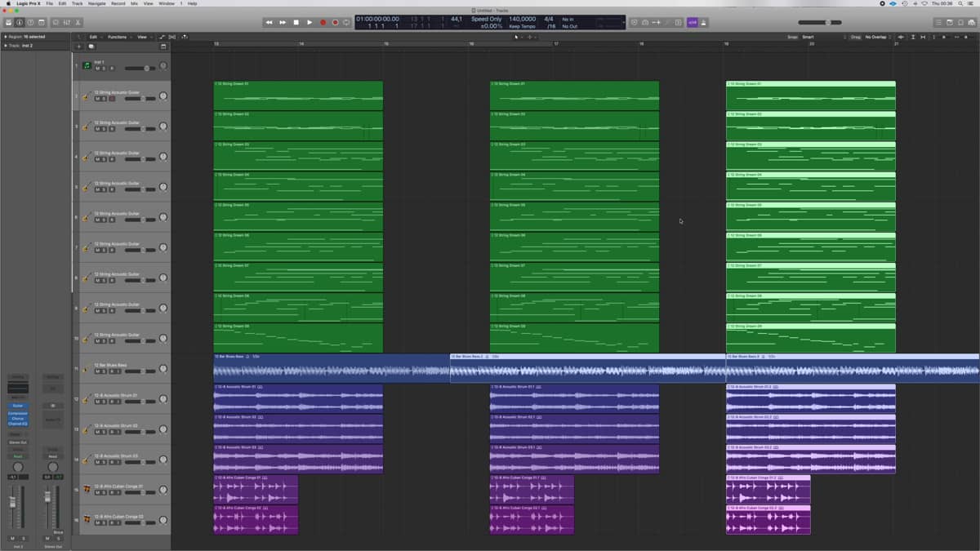Open the Track menu

point(78,3)
